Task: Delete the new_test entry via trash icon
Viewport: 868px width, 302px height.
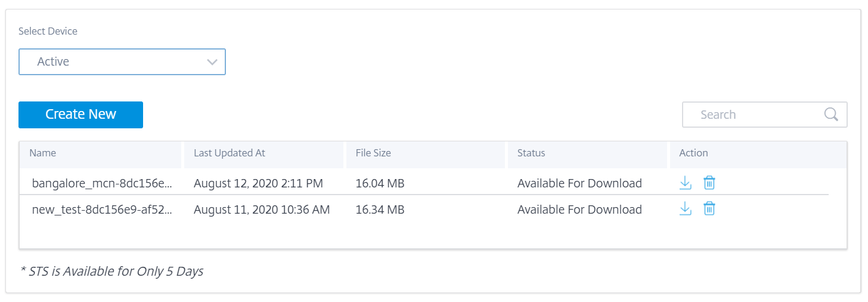Action: [x=709, y=208]
